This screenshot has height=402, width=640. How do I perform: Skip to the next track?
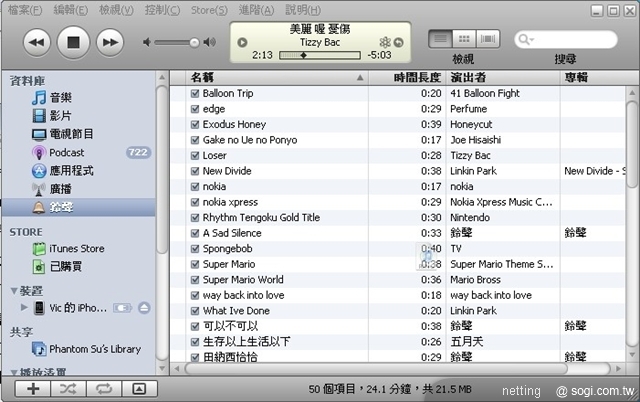point(110,42)
